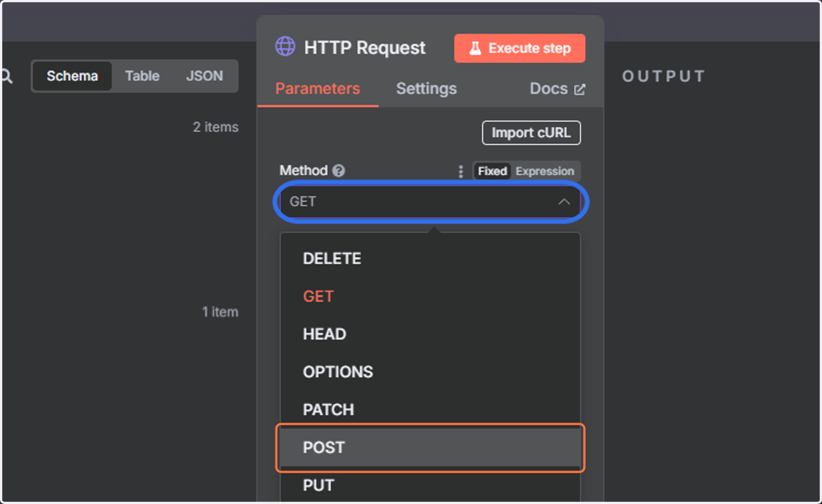The height and width of the screenshot is (504, 822).
Task: Select the JSON view tab
Action: [204, 76]
